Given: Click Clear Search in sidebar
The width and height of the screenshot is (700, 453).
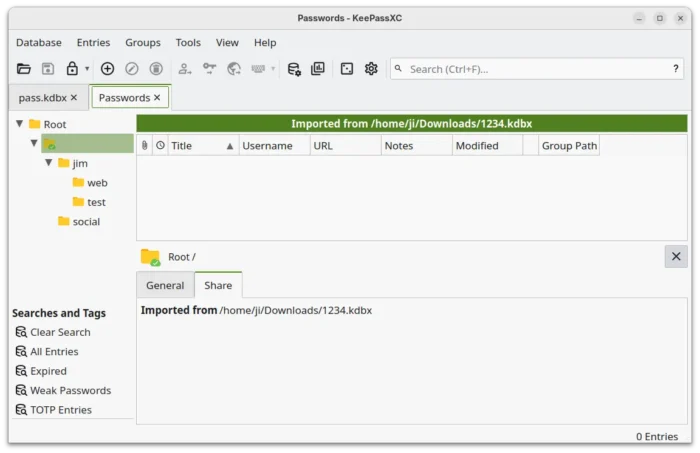Looking at the screenshot, I should pos(53,332).
